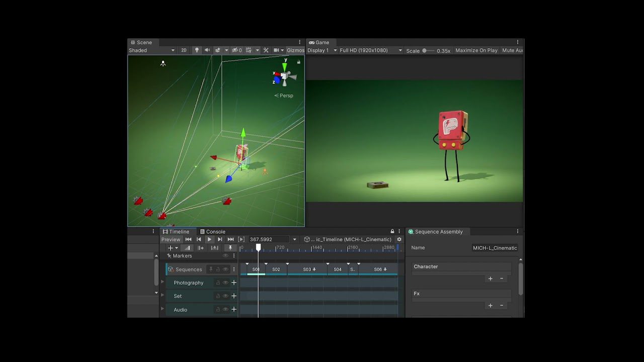Open Game panel three-dot options menu
Image resolution: width=644 pixels, height=362 pixels.
[x=518, y=43]
